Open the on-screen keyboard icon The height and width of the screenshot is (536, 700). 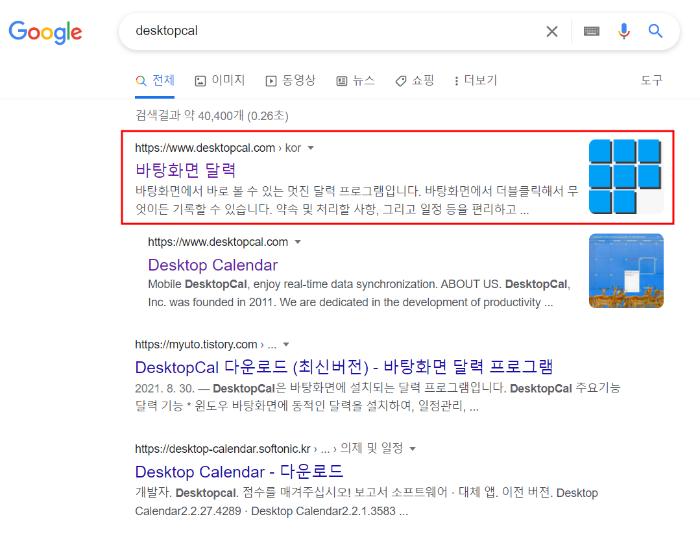point(592,31)
